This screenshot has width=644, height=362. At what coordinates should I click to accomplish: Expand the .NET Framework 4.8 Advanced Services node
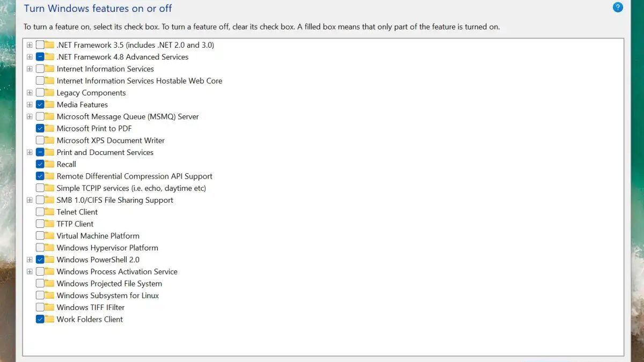(30, 57)
